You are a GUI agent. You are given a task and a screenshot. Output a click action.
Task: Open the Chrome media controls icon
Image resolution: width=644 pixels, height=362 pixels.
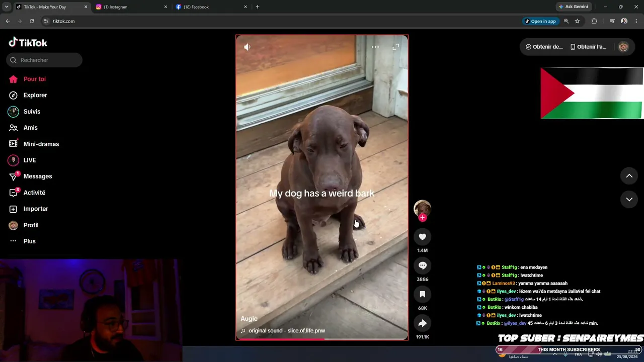coord(612,21)
